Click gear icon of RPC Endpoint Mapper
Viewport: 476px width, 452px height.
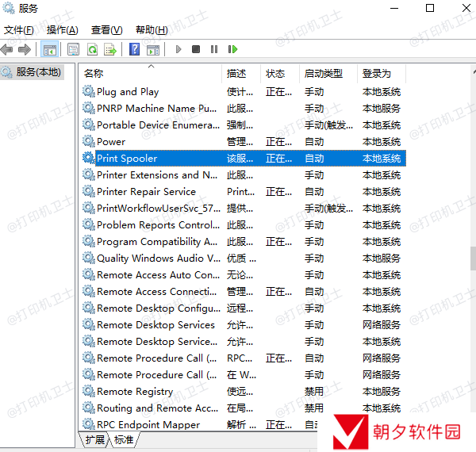89,424
